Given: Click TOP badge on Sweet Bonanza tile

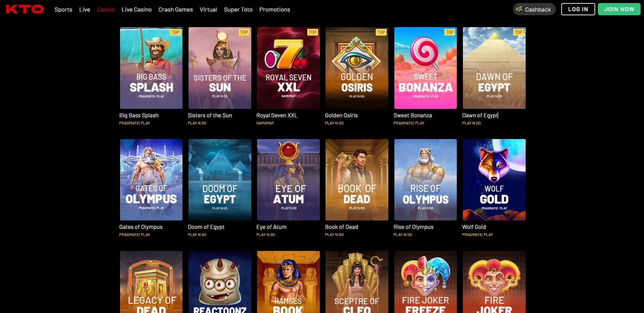Looking at the screenshot, I should click(450, 32).
